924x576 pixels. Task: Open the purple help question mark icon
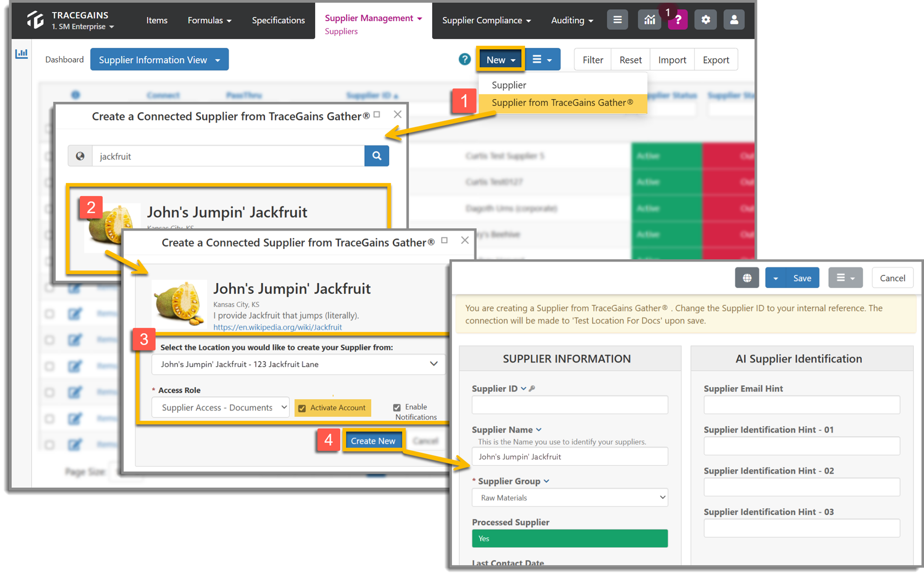point(678,20)
